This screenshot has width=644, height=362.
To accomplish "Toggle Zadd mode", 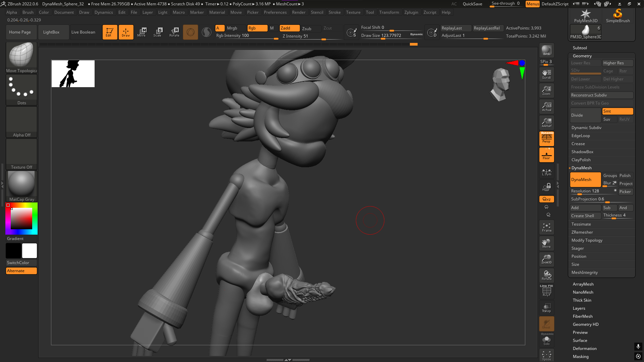I will click(x=289, y=28).
